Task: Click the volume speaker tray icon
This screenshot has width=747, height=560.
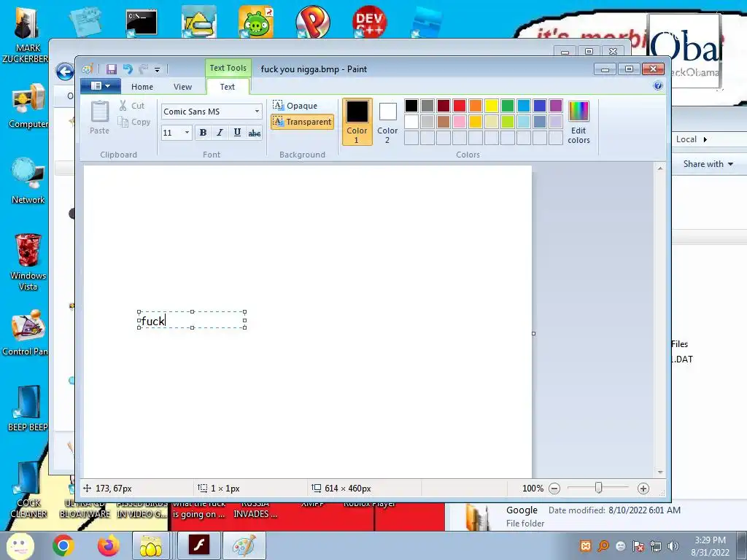Action: (x=673, y=546)
